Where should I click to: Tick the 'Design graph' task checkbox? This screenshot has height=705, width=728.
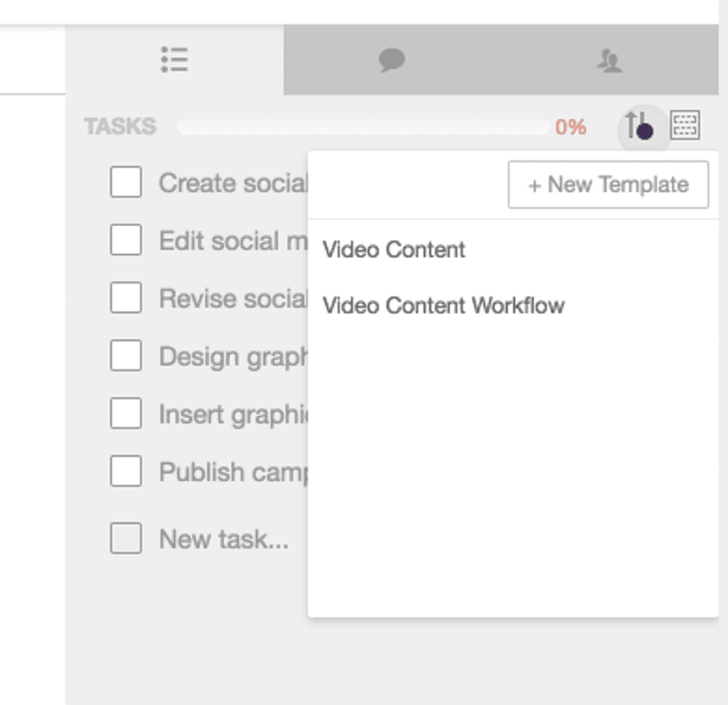(x=126, y=356)
